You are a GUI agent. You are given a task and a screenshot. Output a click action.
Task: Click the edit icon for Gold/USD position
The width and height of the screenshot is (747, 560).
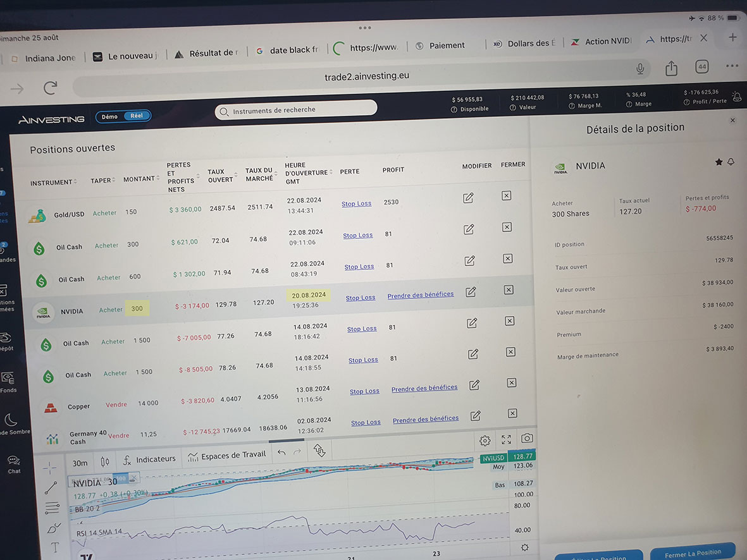pos(468,198)
